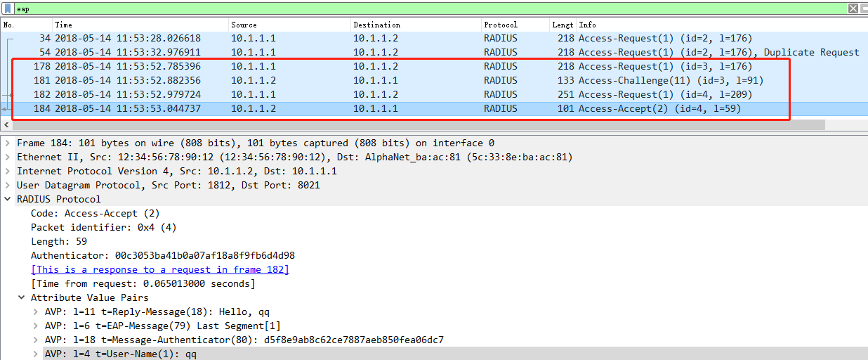Select packet 54 Duplicate Request row
The width and height of the screenshot is (868, 360).
click(434, 52)
